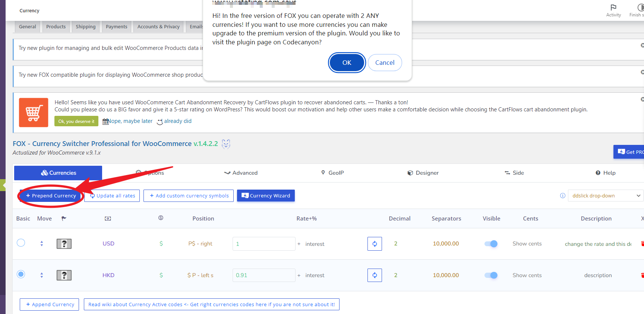Viewport: 644px width, 314px height.
Task: Open the Advanced tab
Action: click(241, 173)
